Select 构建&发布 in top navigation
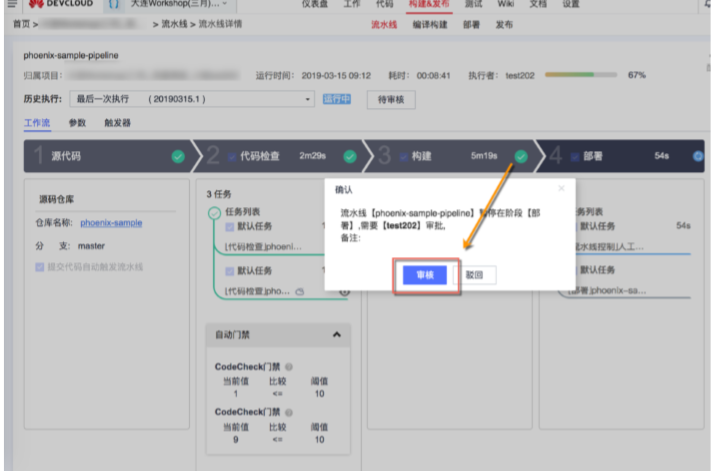Viewport: 715px width, 471px height. click(429, 4)
